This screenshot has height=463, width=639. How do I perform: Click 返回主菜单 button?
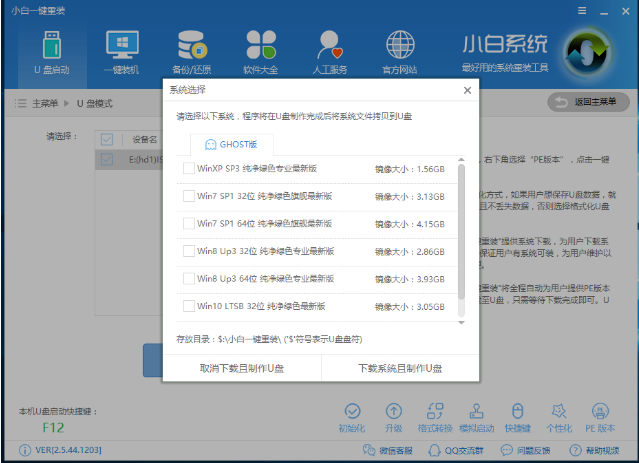(588, 102)
